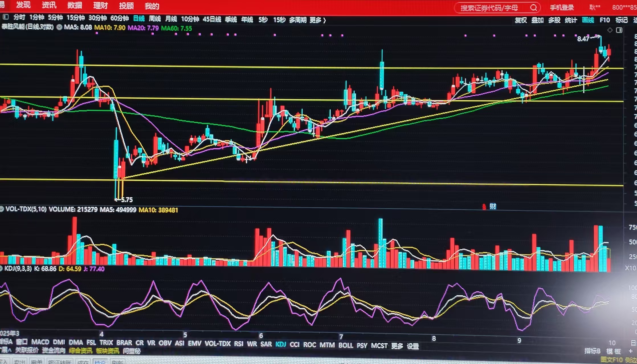
Task: Switch to 周线 weekly chart tab
Action: pyautogui.click(x=155, y=19)
